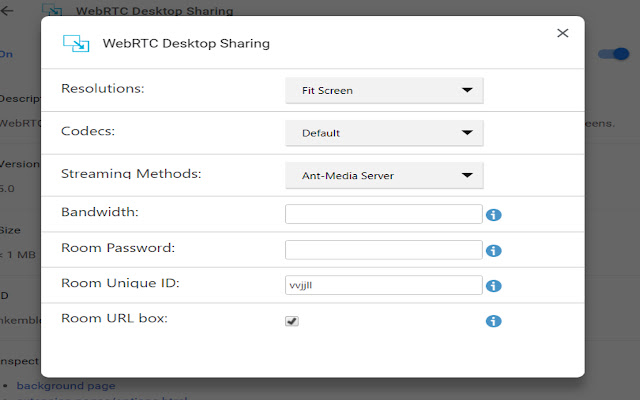Click into the Room Password field
This screenshot has width=640, height=400.
[x=384, y=249]
